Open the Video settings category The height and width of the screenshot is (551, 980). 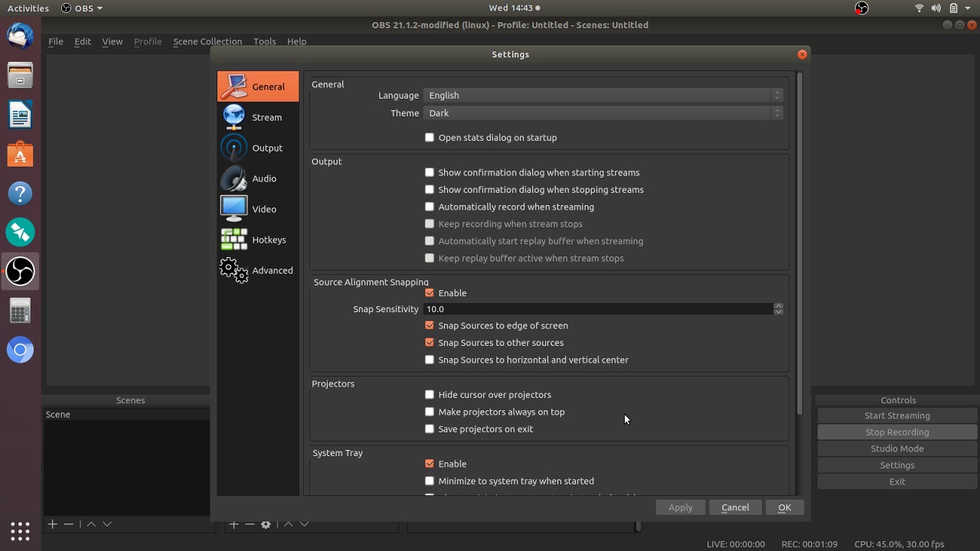click(258, 209)
